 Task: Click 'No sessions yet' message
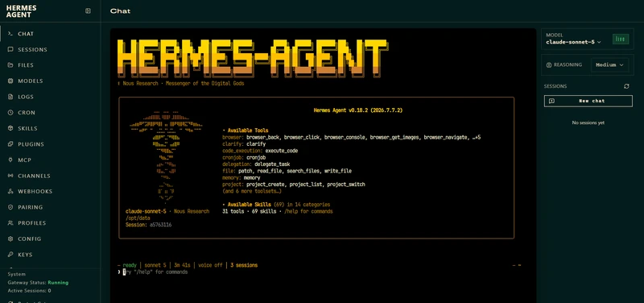[588, 122]
